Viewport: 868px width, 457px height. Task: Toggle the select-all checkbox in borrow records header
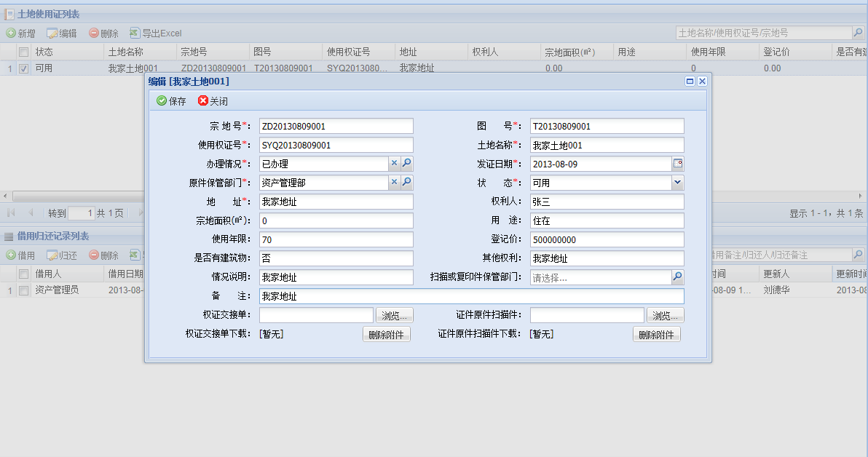point(23,274)
